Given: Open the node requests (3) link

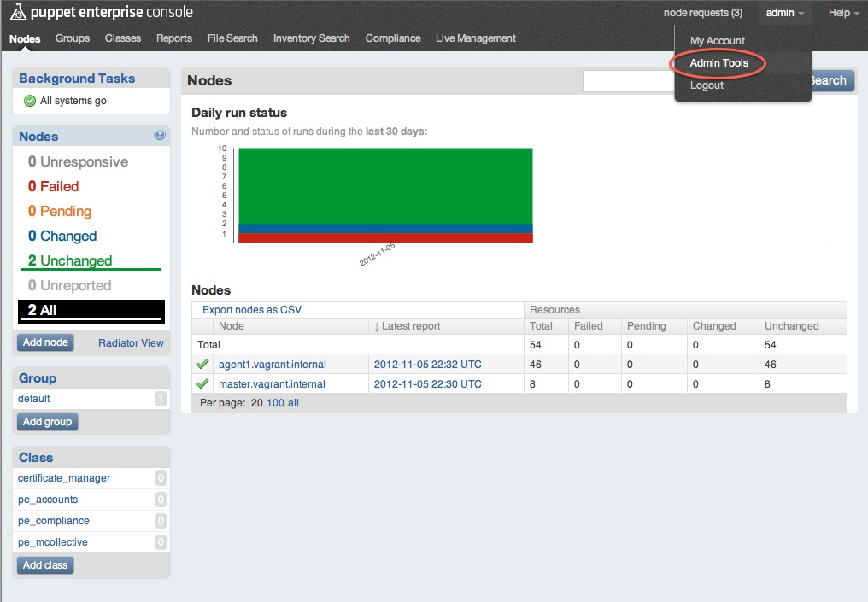Looking at the screenshot, I should click(703, 13).
